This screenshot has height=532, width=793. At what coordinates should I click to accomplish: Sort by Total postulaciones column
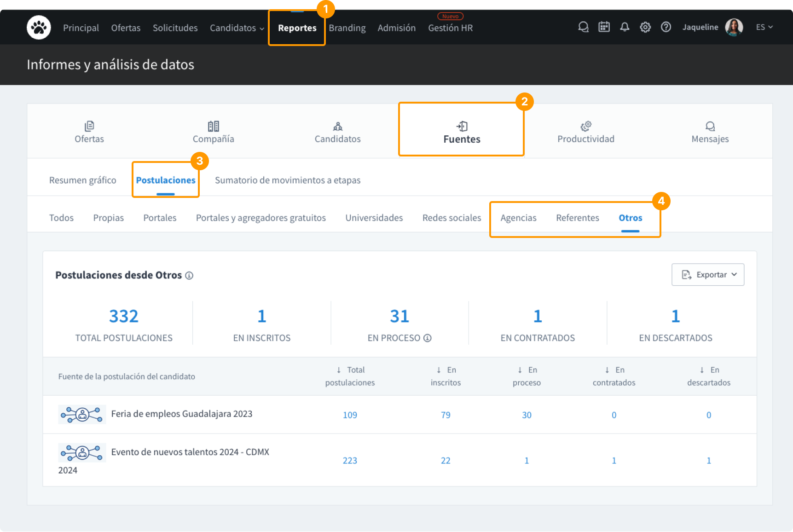tap(350, 376)
